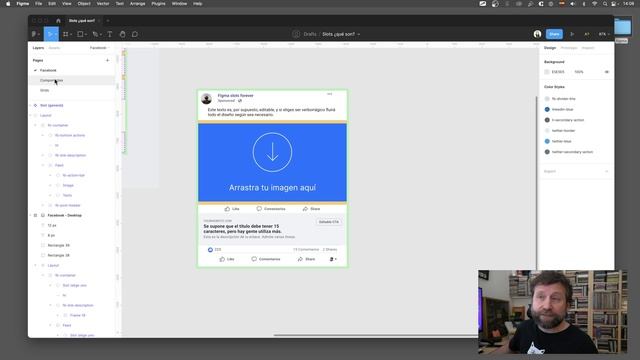Viewport: 640px width, 360px height.
Task: Collapse the Facebook - Desktop layer
Action: 31,215
